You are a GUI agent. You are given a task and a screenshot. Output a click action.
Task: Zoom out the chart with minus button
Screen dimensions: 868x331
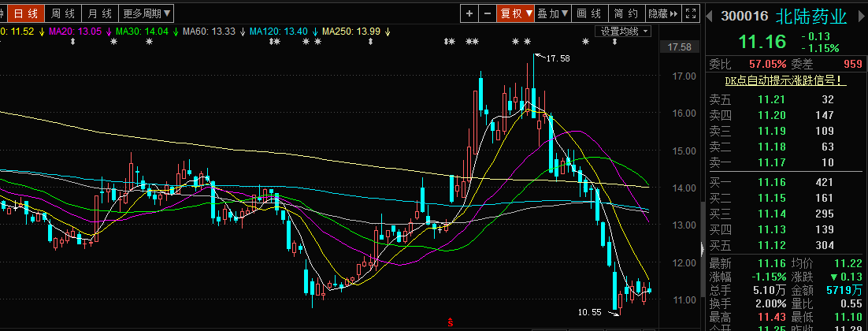487,13
